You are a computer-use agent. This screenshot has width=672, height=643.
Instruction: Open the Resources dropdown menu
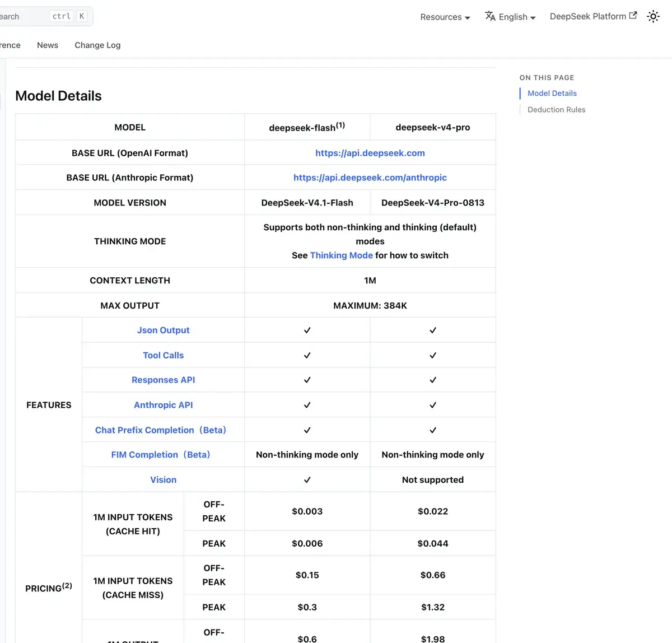pyautogui.click(x=445, y=17)
